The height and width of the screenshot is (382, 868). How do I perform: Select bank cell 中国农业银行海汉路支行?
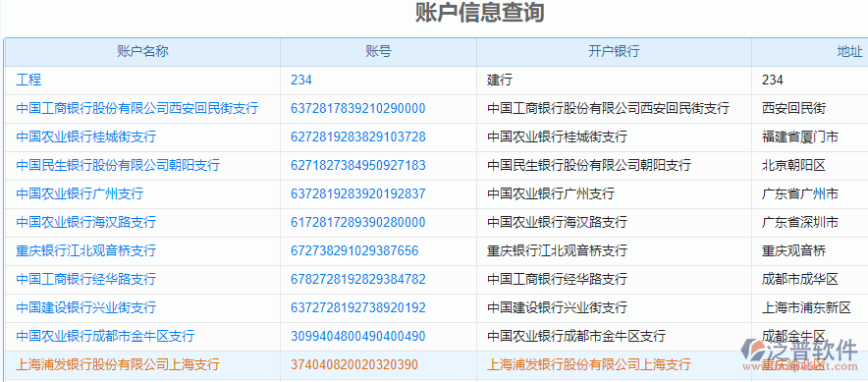(614, 222)
